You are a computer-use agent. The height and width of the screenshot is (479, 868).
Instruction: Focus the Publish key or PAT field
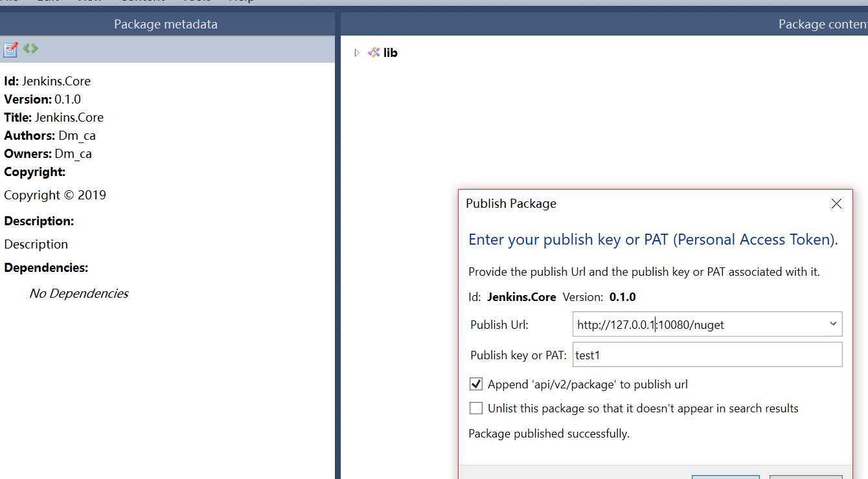tap(707, 355)
